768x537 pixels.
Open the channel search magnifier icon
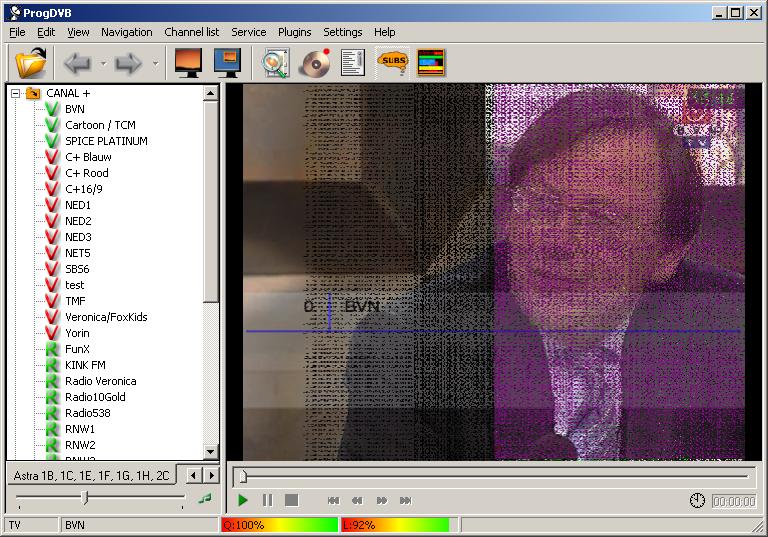tap(276, 63)
